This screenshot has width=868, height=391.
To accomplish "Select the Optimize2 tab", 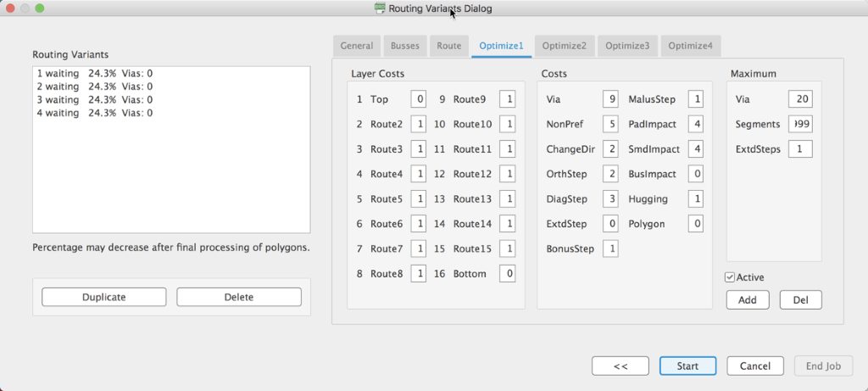I will click(x=564, y=46).
